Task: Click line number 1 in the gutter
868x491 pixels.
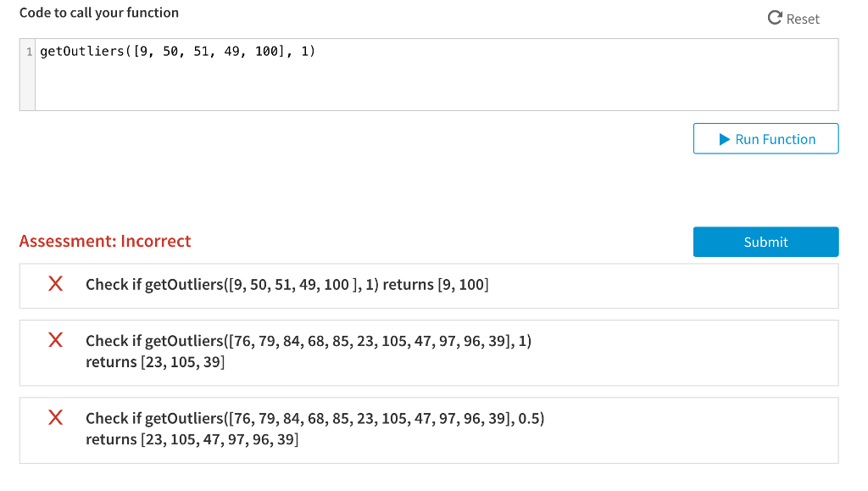Action: click(29, 52)
